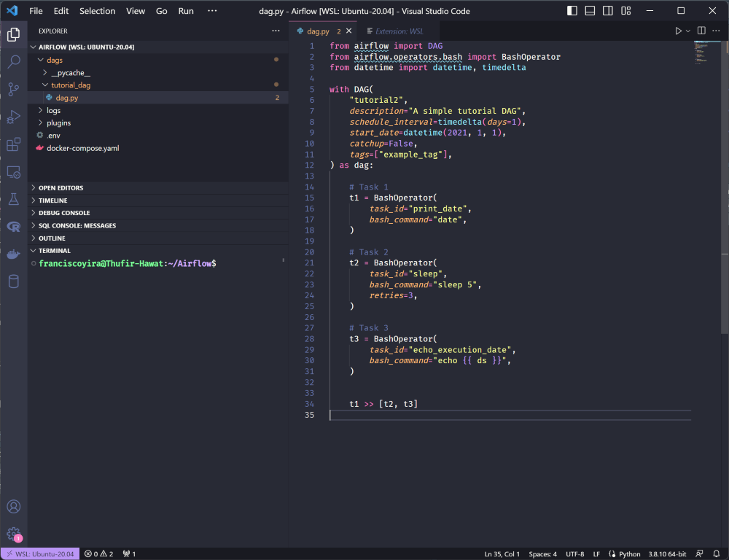Open the Extensions view
The height and width of the screenshot is (560, 729).
pyautogui.click(x=13, y=144)
